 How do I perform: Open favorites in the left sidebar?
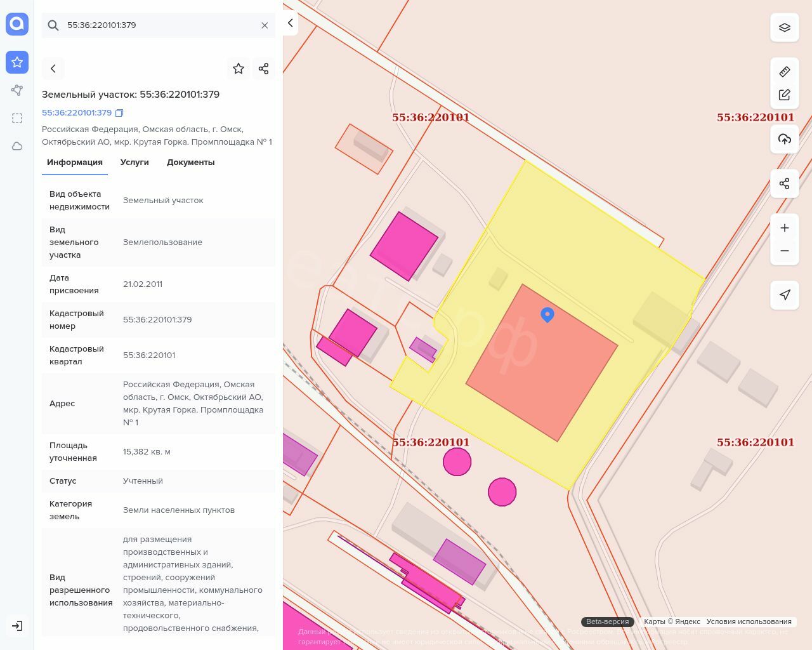17,62
